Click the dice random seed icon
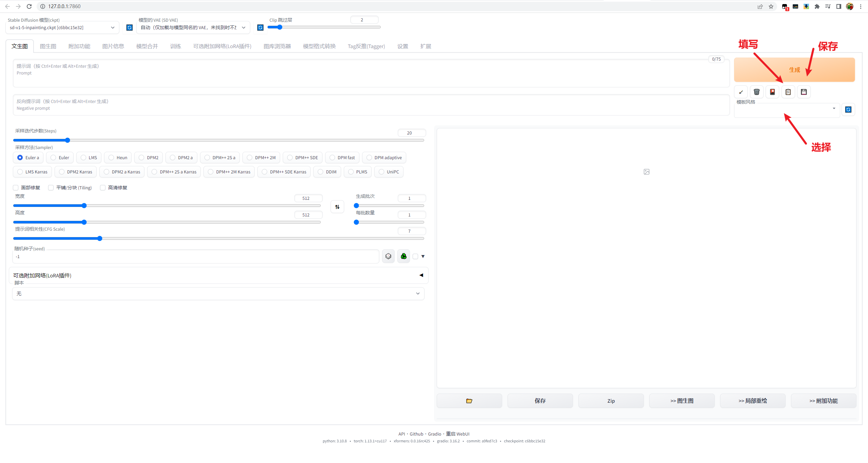 point(388,256)
